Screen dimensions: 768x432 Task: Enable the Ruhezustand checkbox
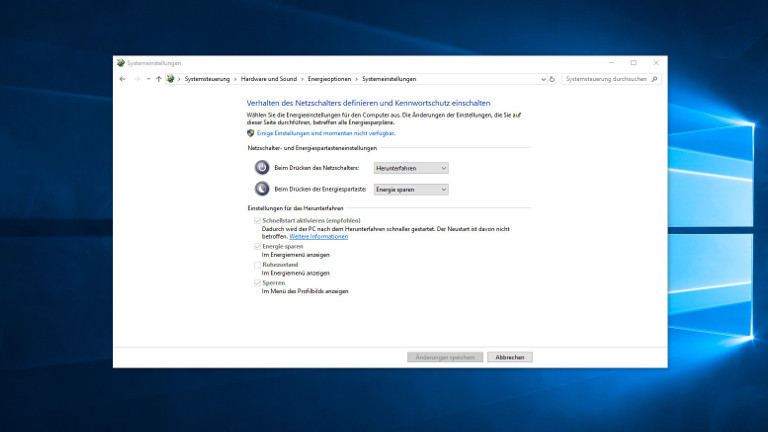point(257,265)
